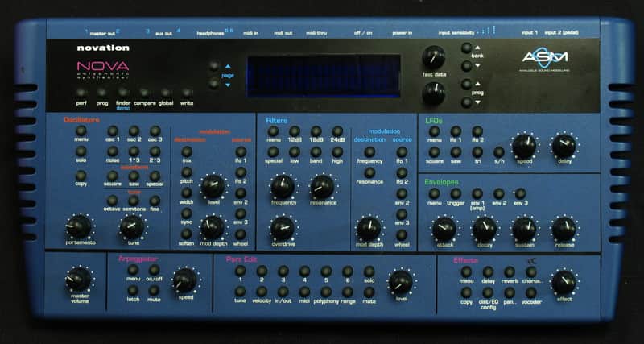Hit the write button
644x344 pixels.
[x=187, y=93]
